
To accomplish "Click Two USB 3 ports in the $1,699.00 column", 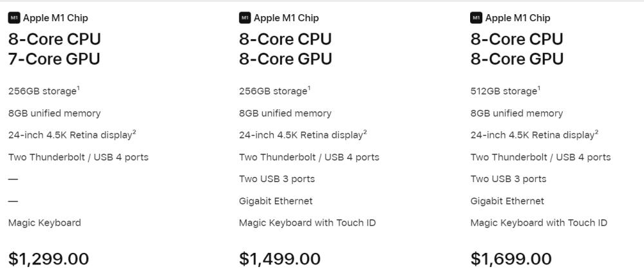I will [508, 179].
